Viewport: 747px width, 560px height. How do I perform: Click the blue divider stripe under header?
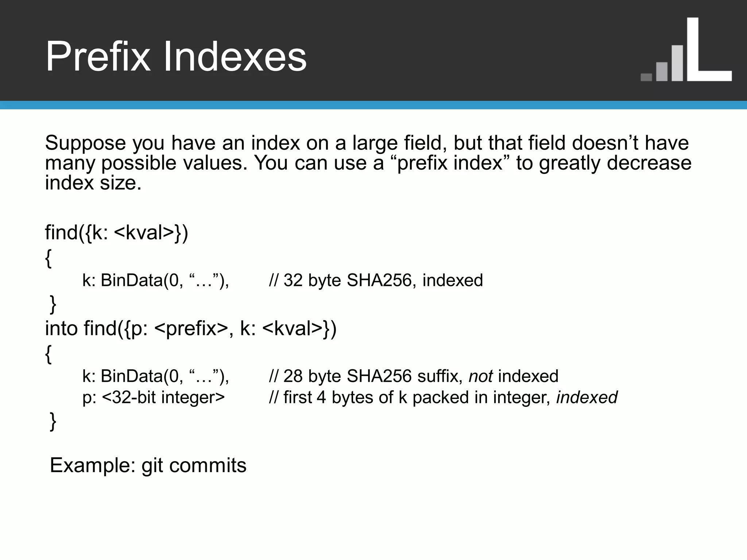(373, 105)
